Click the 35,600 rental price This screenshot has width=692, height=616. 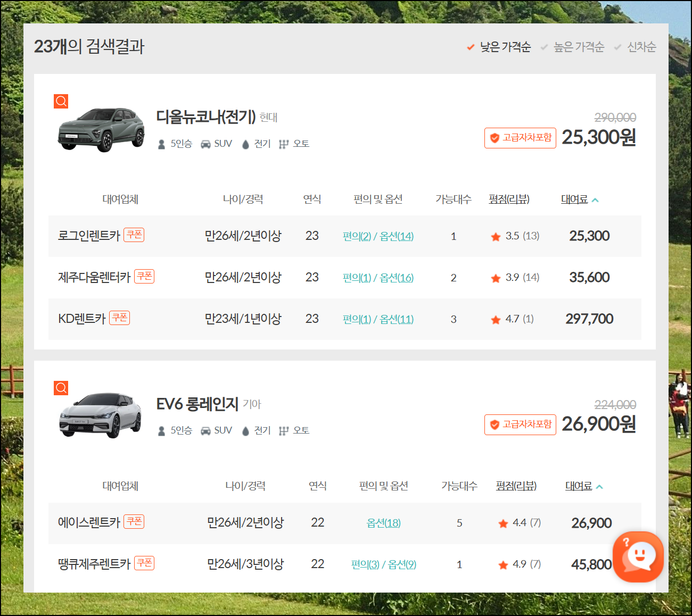[x=589, y=277]
